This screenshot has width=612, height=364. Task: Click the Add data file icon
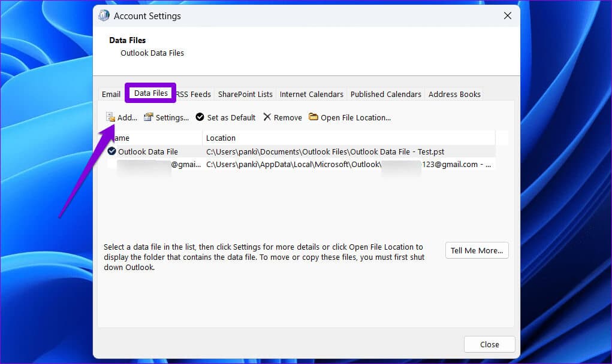110,117
